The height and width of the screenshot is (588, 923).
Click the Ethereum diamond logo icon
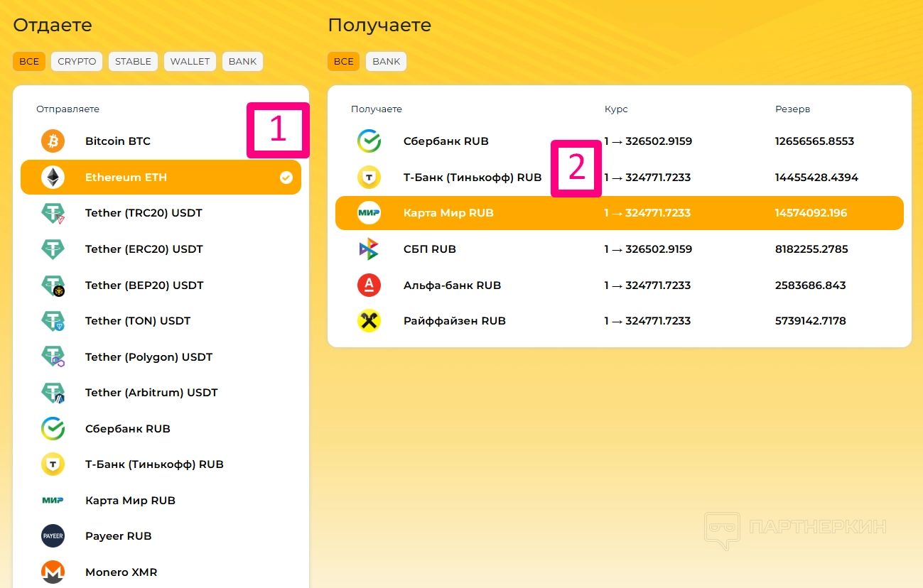click(53, 178)
